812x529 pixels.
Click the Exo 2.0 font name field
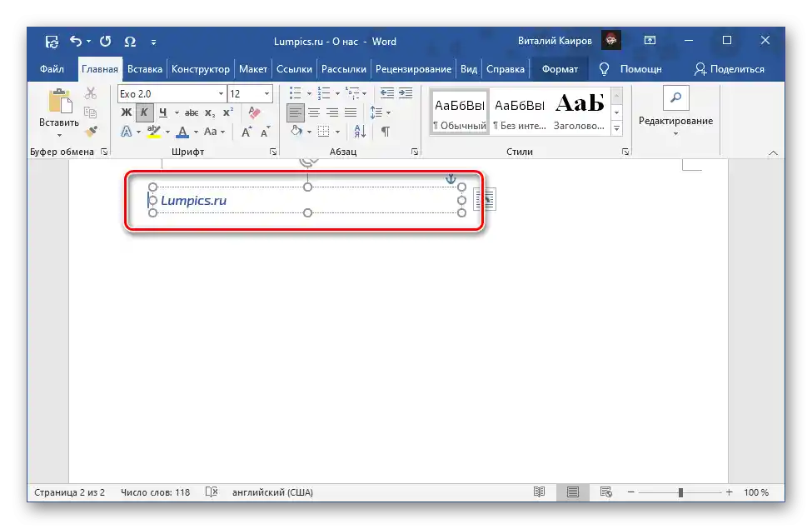(x=167, y=94)
